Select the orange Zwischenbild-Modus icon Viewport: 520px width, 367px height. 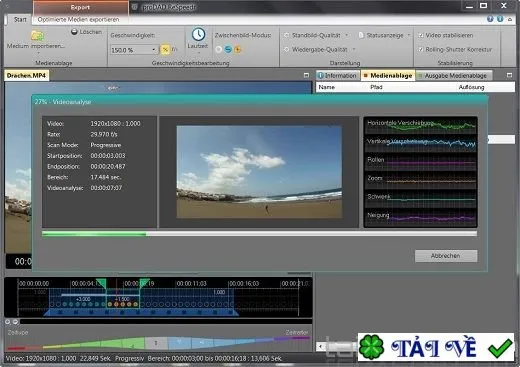coord(237,49)
